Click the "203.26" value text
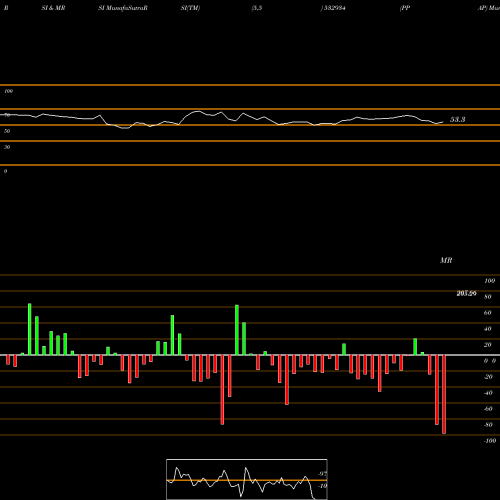The image size is (500, 500). point(466,293)
